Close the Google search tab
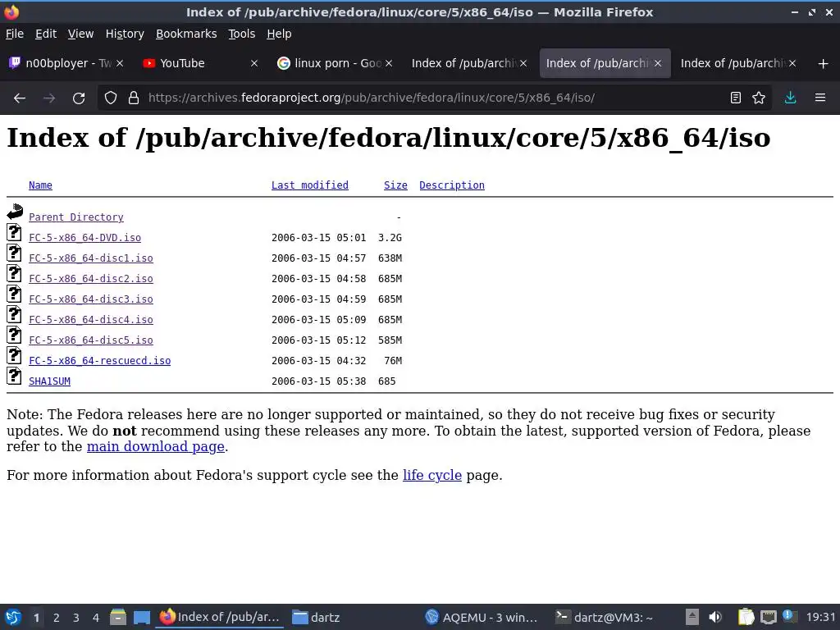The image size is (840, 630). (x=389, y=63)
